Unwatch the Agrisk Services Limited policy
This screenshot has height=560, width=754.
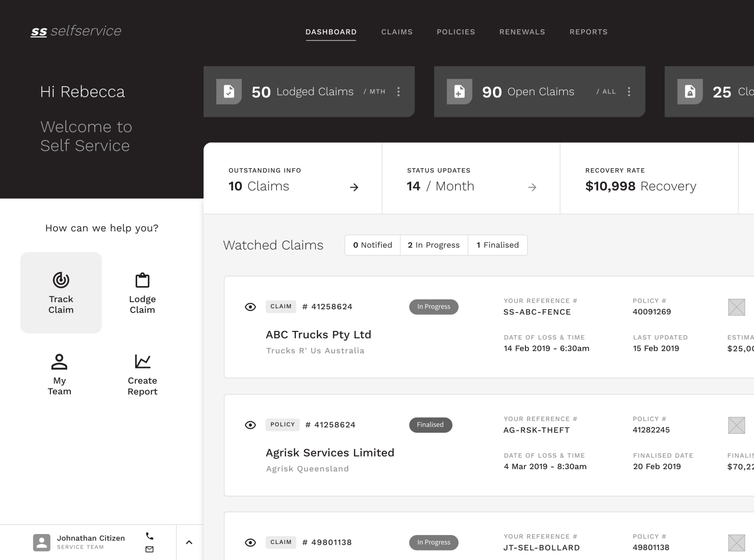point(250,425)
